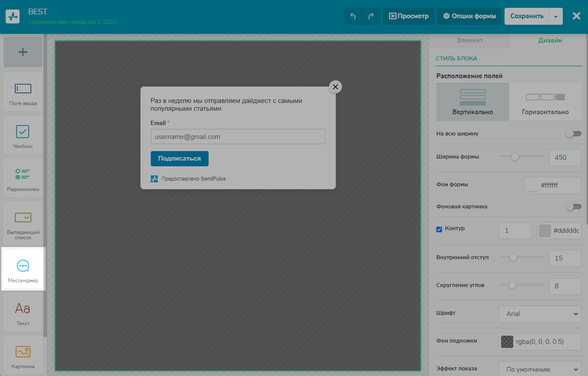Click the Сохранить button
Image resolution: width=588 pixels, height=376 pixels.
coord(527,16)
